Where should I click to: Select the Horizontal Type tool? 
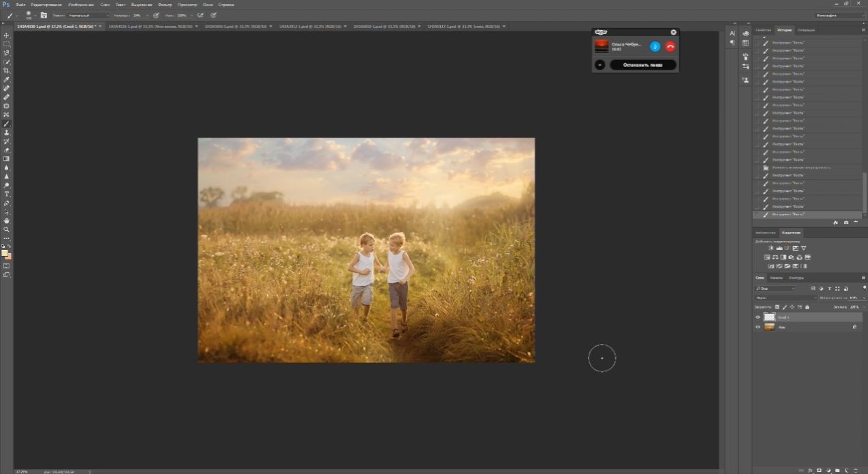7,194
